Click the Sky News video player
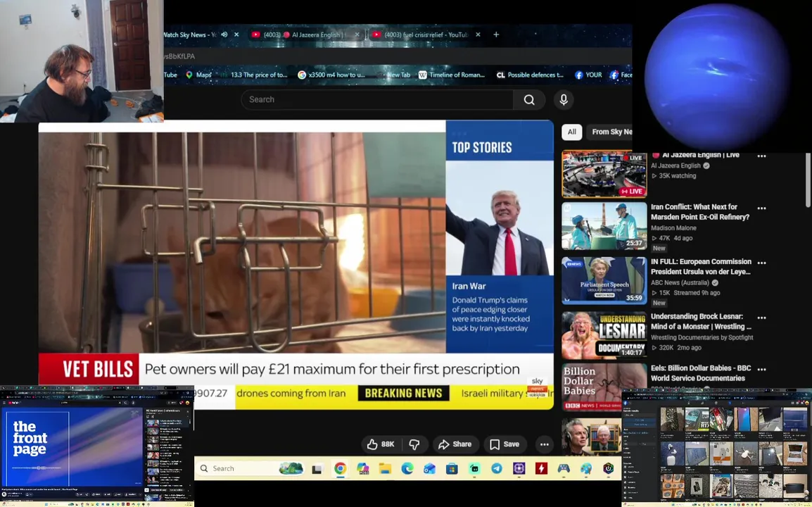 pos(296,265)
